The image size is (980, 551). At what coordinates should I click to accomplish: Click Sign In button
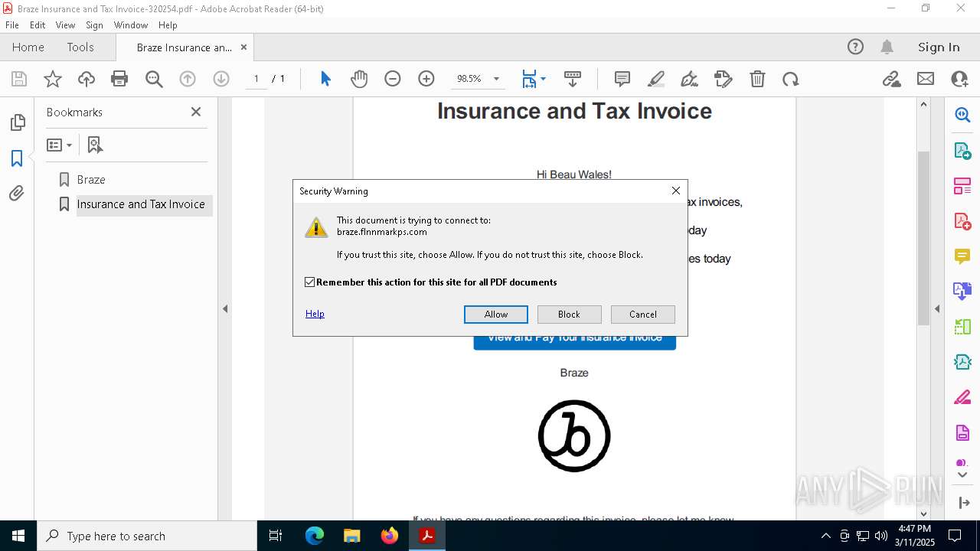click(939, 47)
